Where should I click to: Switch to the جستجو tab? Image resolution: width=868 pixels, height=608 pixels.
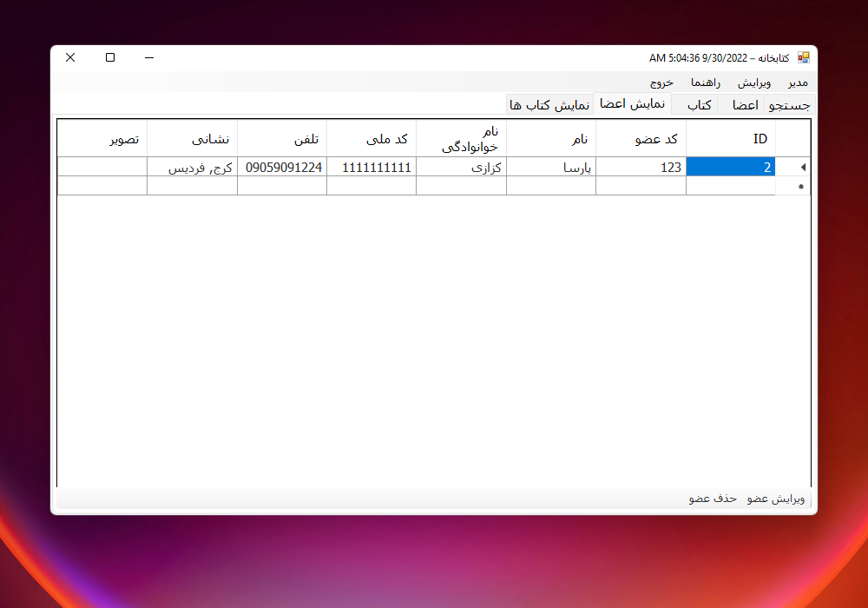click(788, 103)
